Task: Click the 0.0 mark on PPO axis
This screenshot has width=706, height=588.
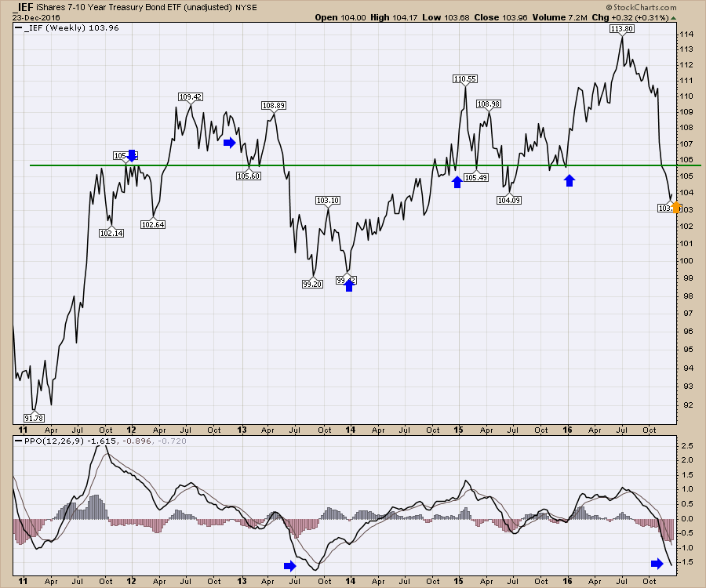Action: click(x=687, y=519)
